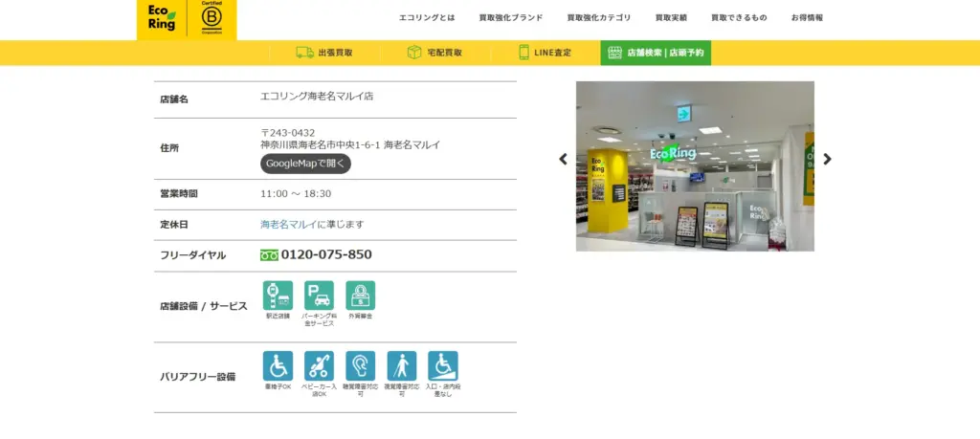Click the foreign currency exchange (外貨) icon

[x=361, y=296]
